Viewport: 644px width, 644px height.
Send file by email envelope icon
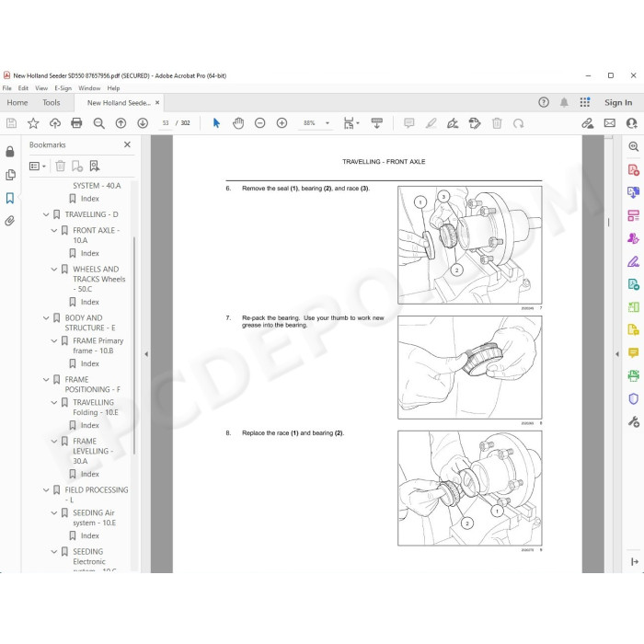[x=609, y=123]
